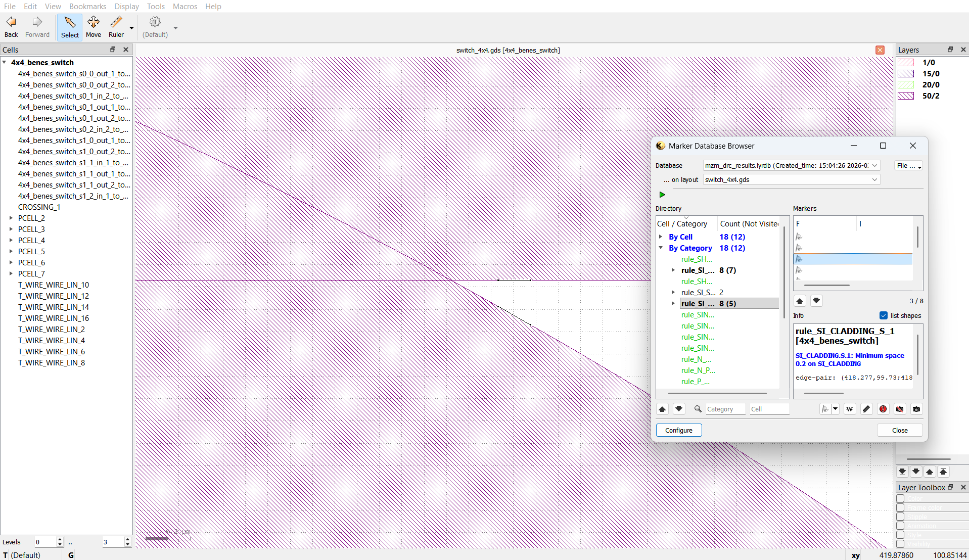Click the important red exclamation marker icon
The width and height of the screenshot is (969, 560).
pyautogui.click(x=883, y=409)
